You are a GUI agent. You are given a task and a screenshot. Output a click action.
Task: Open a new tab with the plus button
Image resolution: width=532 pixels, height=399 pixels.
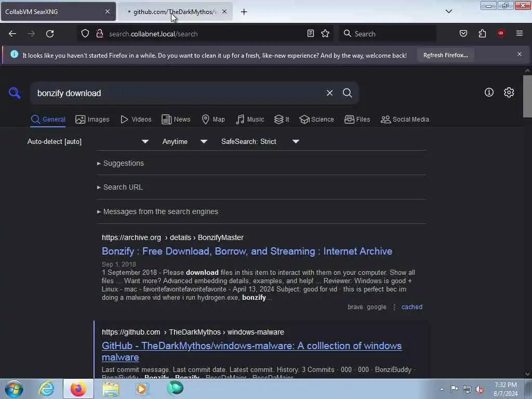pos(244,12)
